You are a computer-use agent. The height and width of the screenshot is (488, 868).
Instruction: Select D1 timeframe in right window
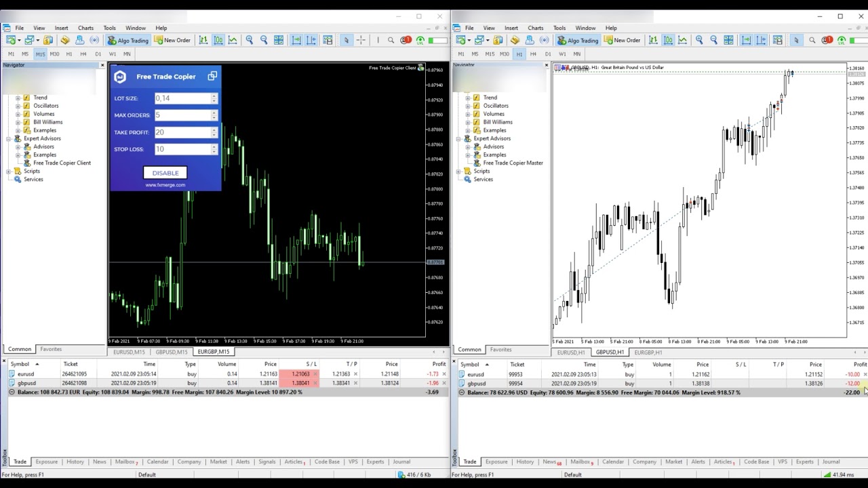point(548,54)
